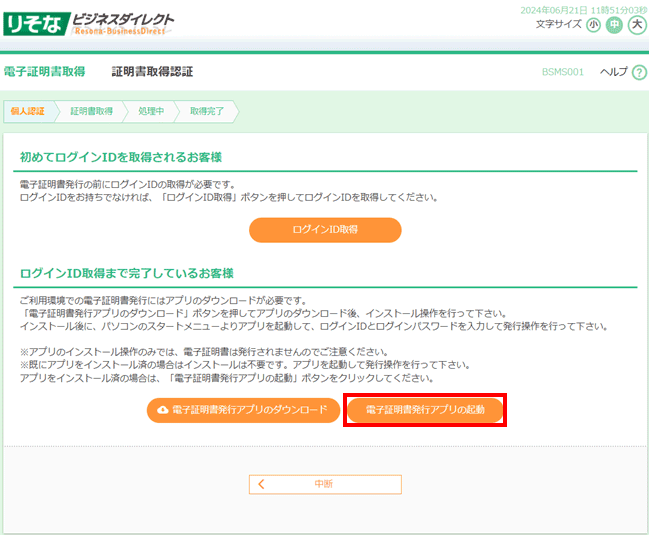Click the date and time stamp
Viewport: 649px width, 535px height.
click(x=584, y=10)
